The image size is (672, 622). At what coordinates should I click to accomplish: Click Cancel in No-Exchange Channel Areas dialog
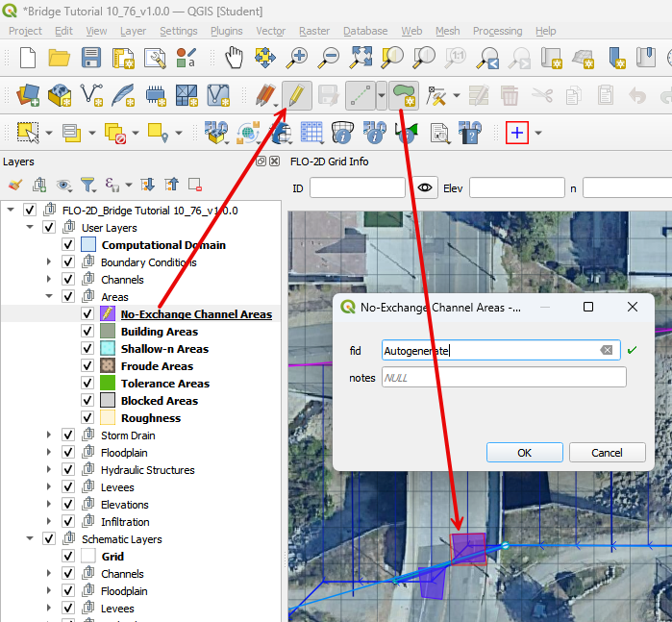pyautogui.click(x=607, y=453)
